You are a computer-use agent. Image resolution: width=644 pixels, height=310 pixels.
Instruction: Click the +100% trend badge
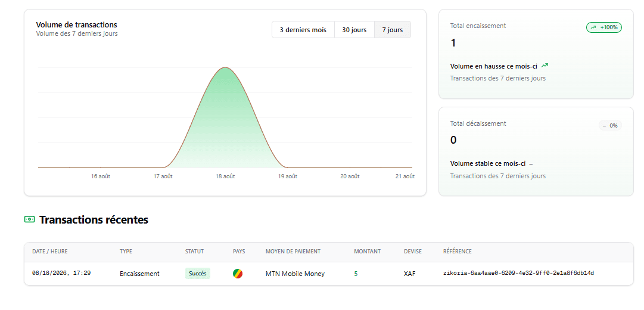pos(604,27)
